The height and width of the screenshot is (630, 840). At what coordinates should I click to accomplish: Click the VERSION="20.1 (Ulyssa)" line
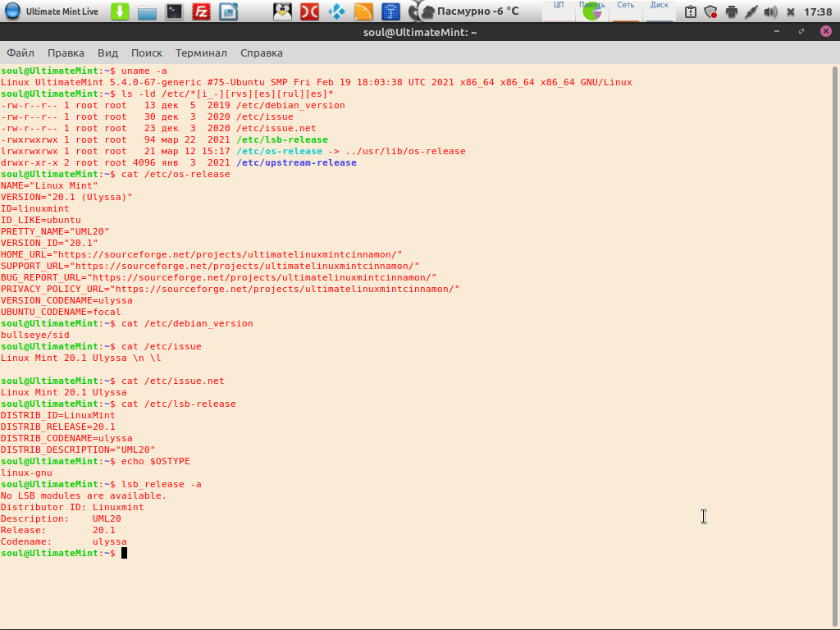(x=66, y=197)
